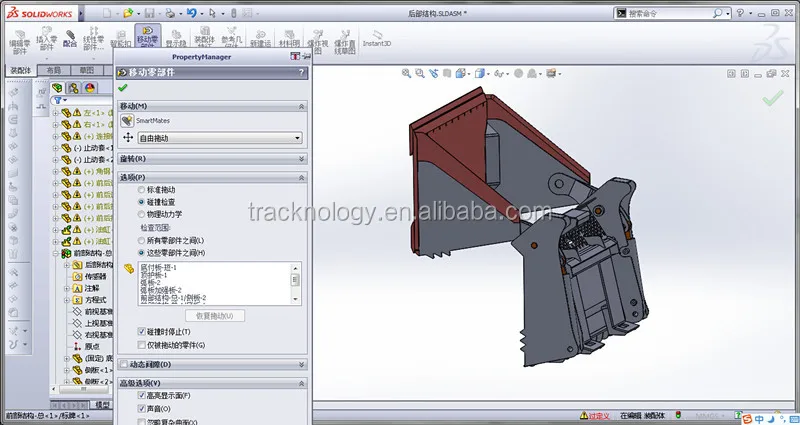Click the green checkmark to confirm PropertyManager

tap(123, 88)
